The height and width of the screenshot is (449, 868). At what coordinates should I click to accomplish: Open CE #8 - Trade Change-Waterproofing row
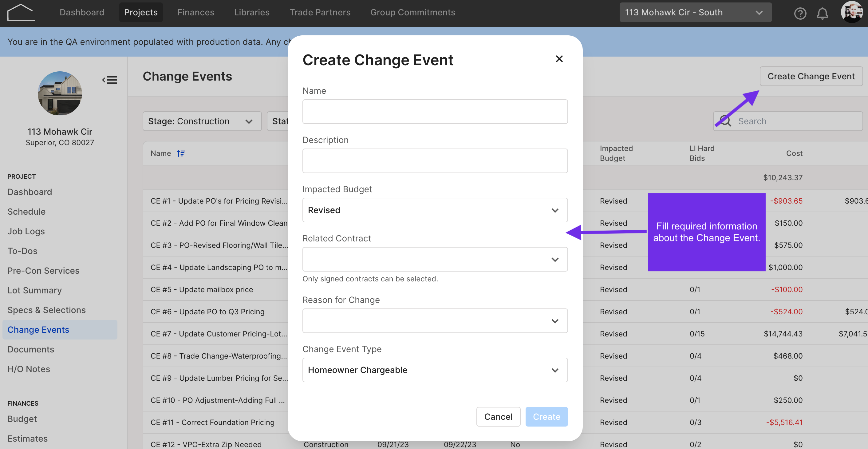point(219,356)
